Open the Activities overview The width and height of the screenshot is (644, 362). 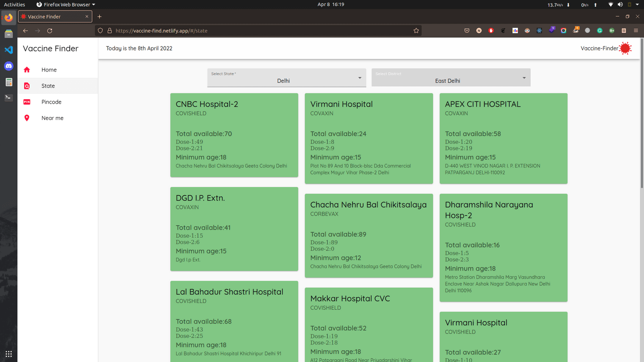pyautogui.click(x=14, y=4)
